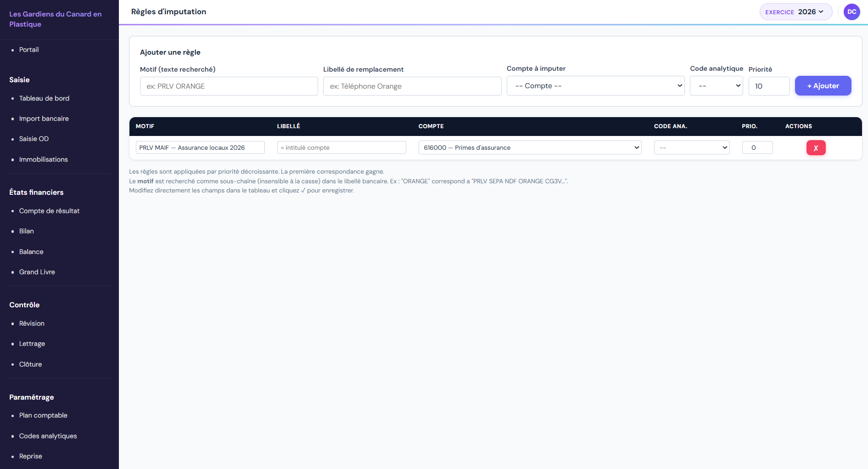
Task: Click the Libellé de remplacement input
Action: point(412,86)
